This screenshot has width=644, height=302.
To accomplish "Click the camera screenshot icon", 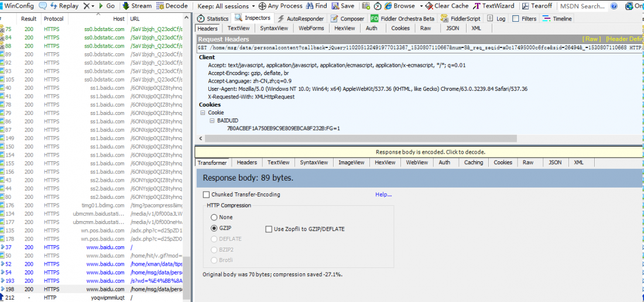I will (366, 6).
